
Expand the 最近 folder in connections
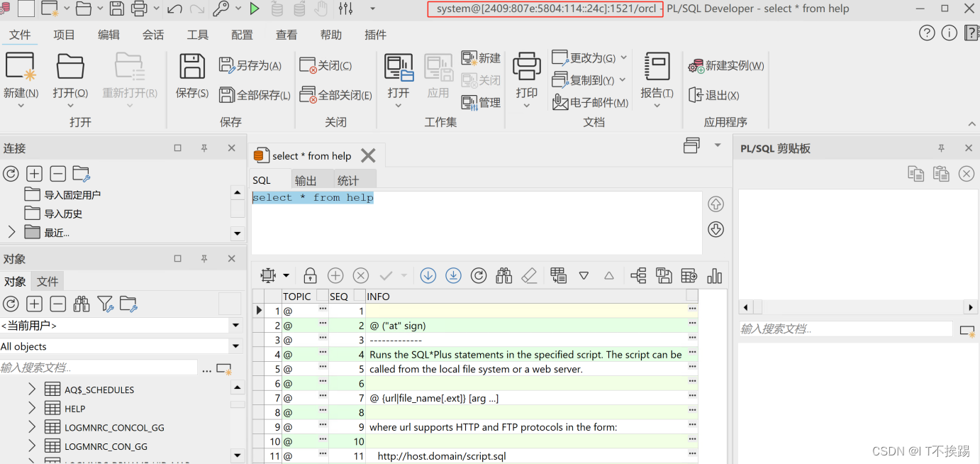12,231
